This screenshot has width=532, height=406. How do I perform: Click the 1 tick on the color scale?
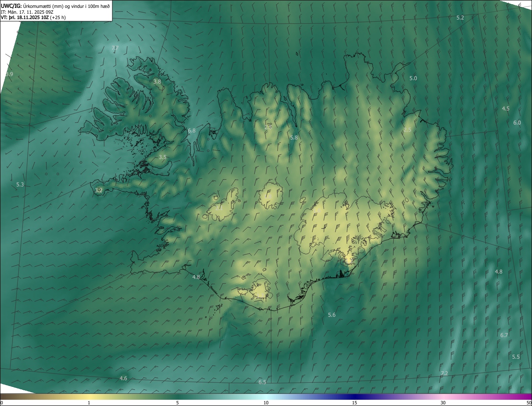(x=89, y=403)
